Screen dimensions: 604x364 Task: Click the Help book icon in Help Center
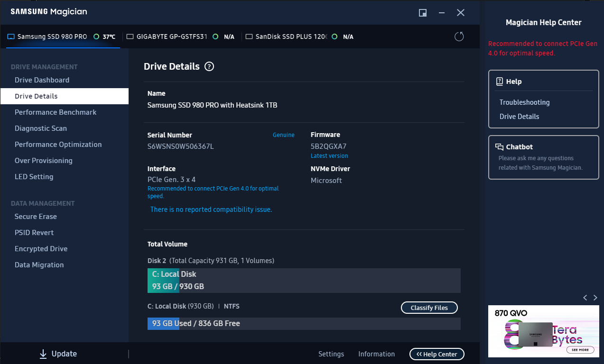click(500, 82)
